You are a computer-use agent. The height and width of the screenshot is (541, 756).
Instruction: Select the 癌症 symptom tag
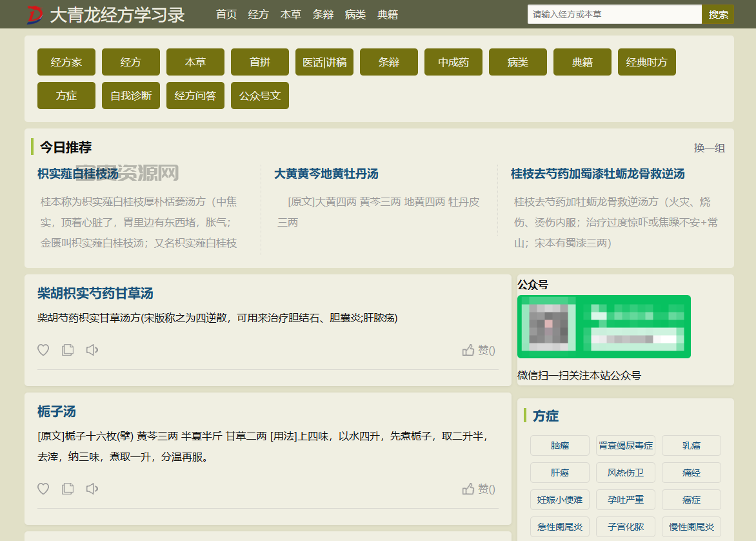point(691,500)
